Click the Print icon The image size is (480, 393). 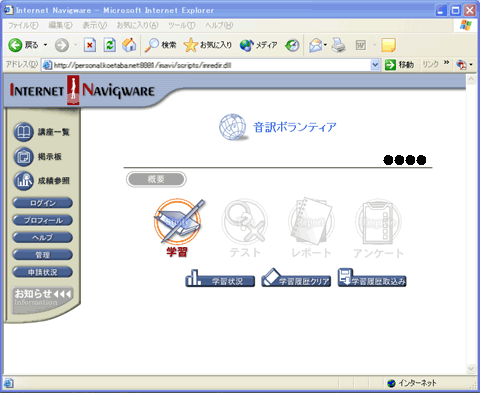point(338,45)
